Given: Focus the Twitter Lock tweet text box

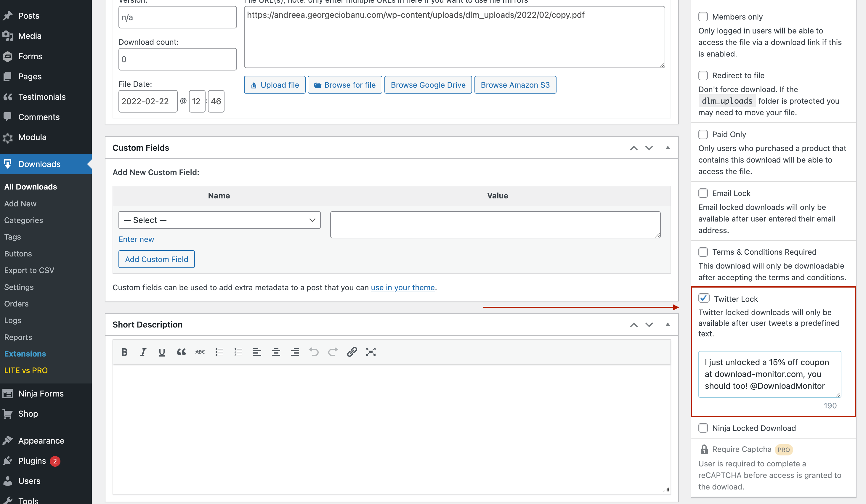Looking at the screenshot, I should pos(769,374).
